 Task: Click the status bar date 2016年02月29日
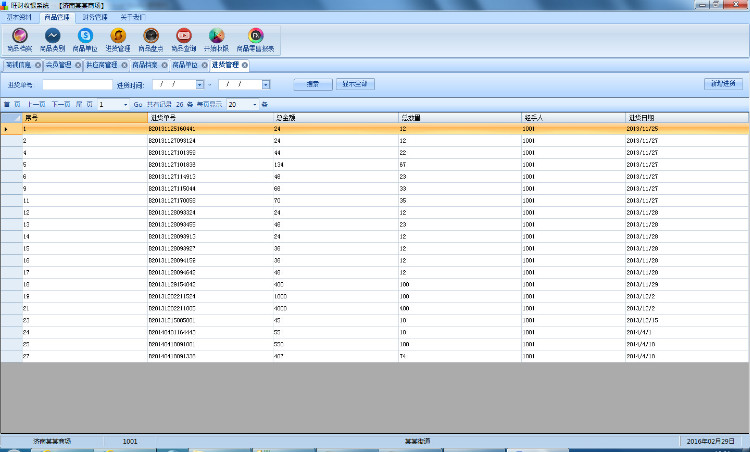coord(710,441)
